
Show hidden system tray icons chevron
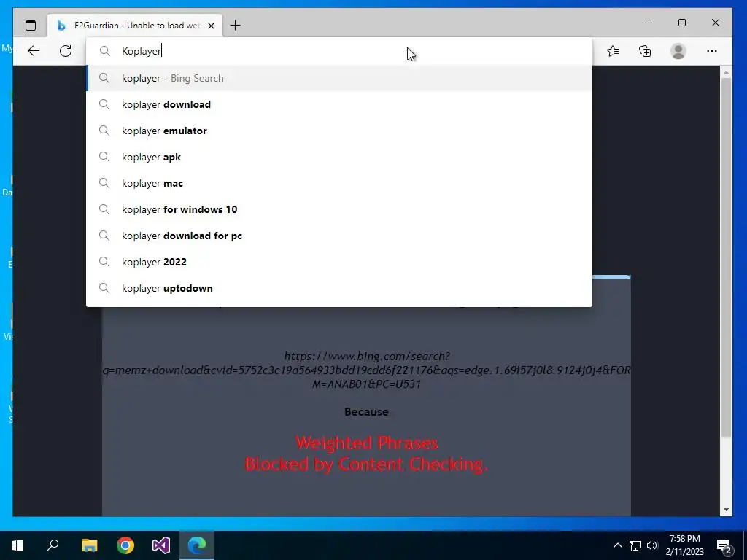pyautogui.click(x=617, y=545)
